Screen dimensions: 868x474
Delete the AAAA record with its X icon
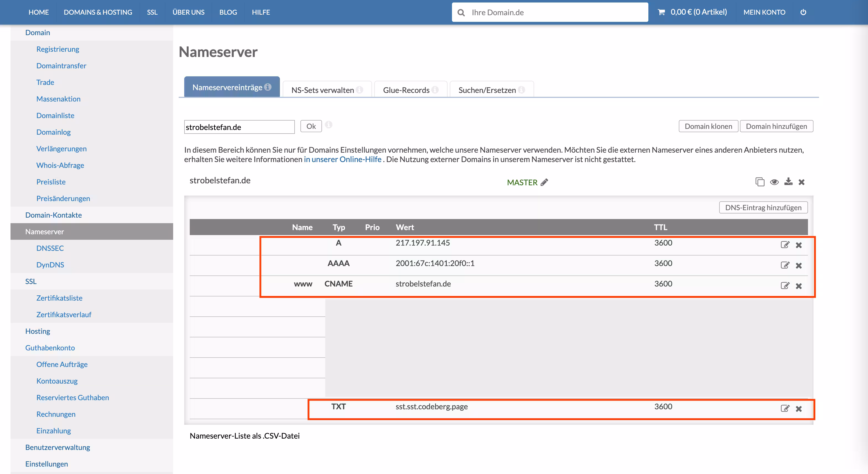pos(798,265)
